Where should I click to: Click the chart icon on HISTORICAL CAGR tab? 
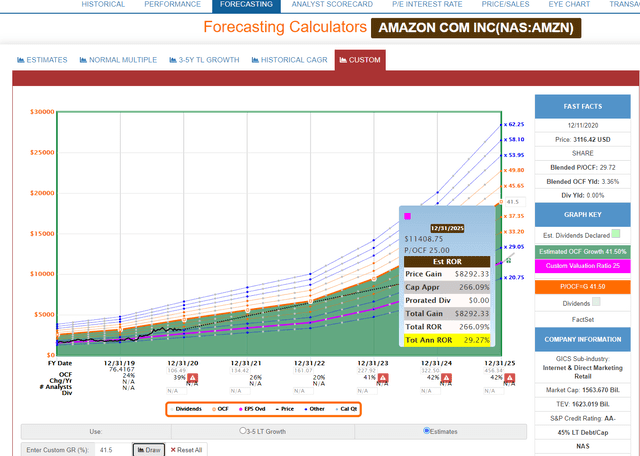point(255,60)
